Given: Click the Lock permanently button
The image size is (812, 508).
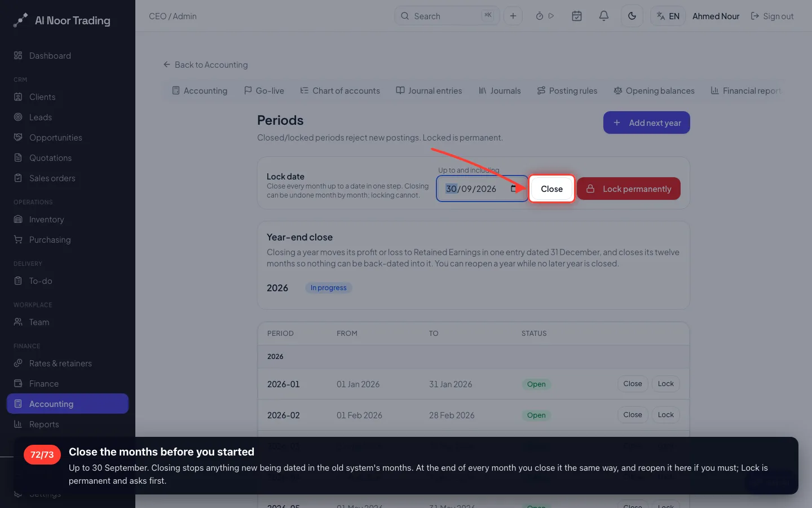Looking at the screenshot, I should point(629,189).
